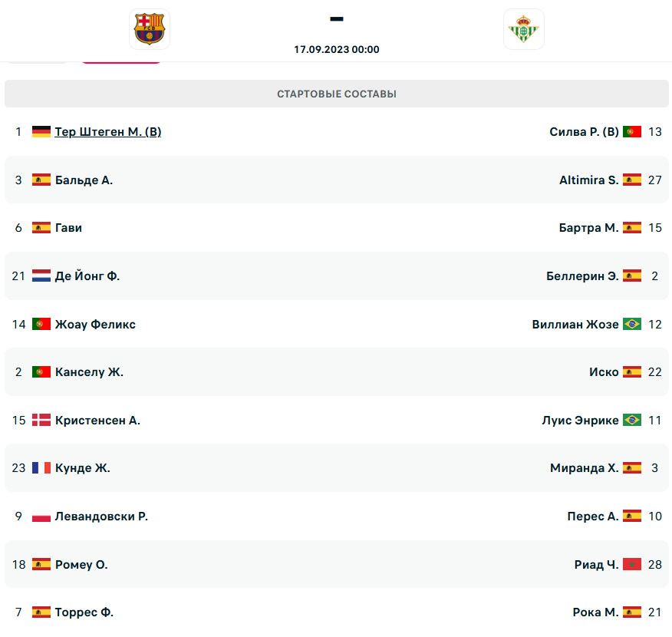Image resolution: width=672 pixels, height=637 pixels.
Task: Open Тер Штеген М. player link
Action: [x=108, y=131]
